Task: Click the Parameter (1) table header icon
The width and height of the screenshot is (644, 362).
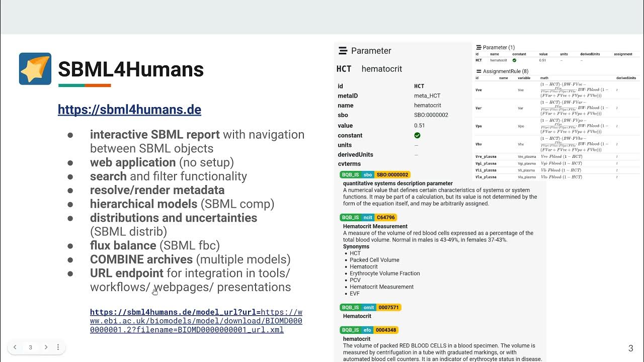Action: pyautogui.click(x=478, y=48)
